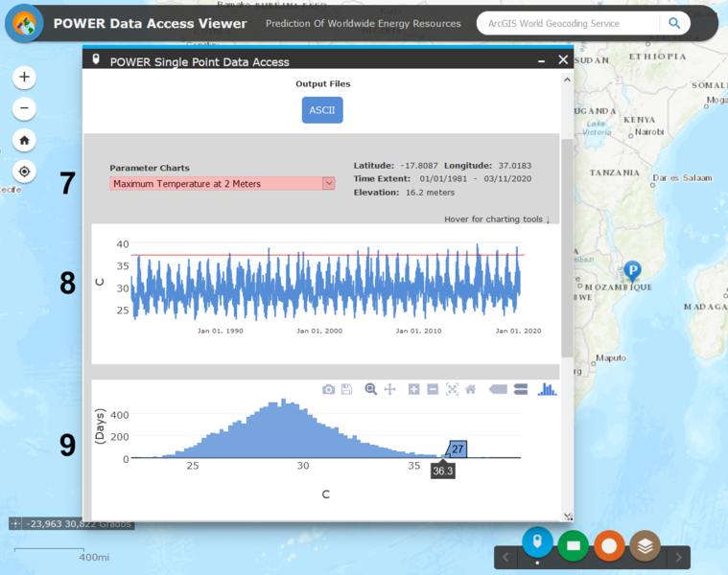Click the panel resize corner handle
Image resolution: width=728 pixels, height=575 pixels.
point(568,517)
